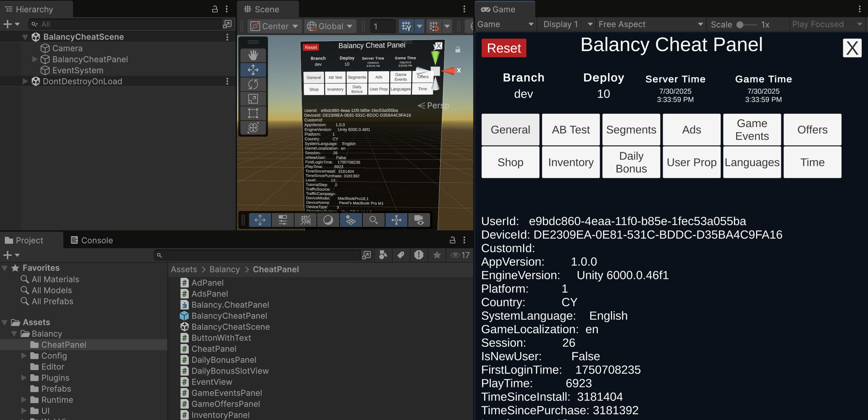Click the Hierarchy search field

125,24
